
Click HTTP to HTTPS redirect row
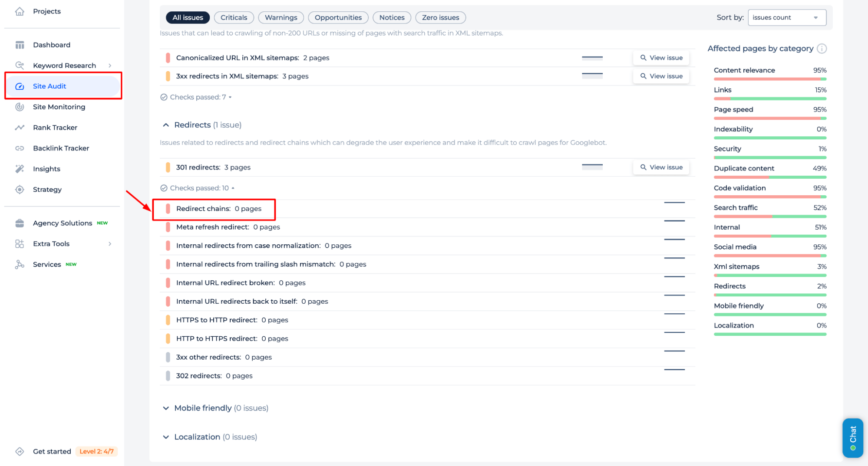click(x=427, y=339)
